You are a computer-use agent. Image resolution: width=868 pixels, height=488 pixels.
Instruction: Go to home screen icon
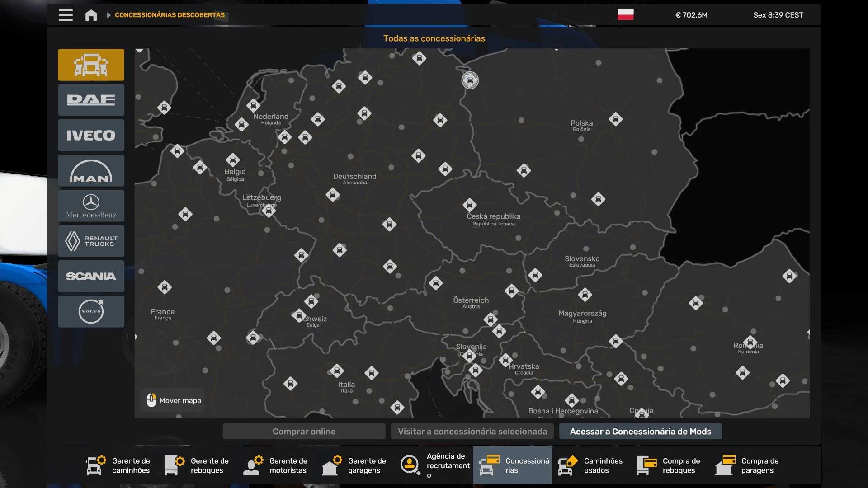pos(91,15)
